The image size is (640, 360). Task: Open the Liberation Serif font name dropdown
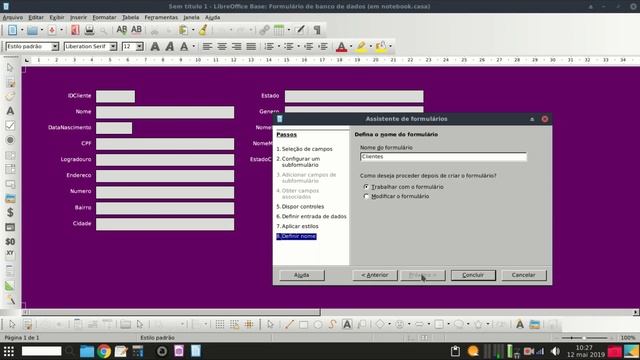pos(113,47)
